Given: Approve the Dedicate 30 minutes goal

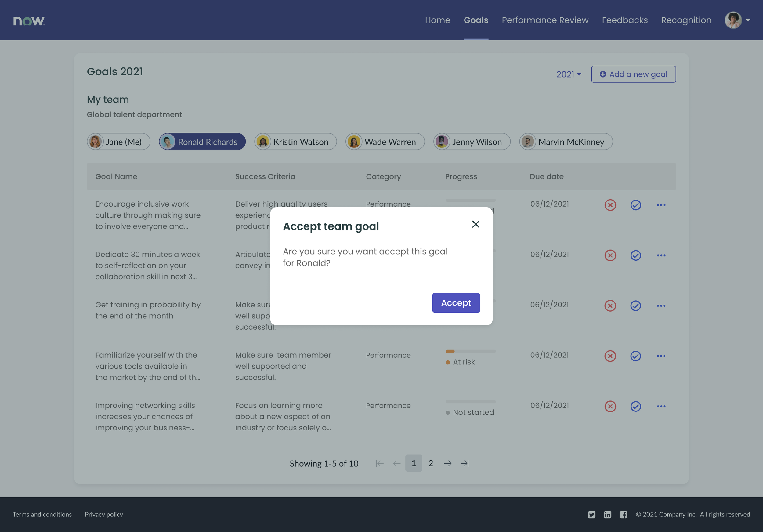Looking at the screenshot, I should point(635,255).
